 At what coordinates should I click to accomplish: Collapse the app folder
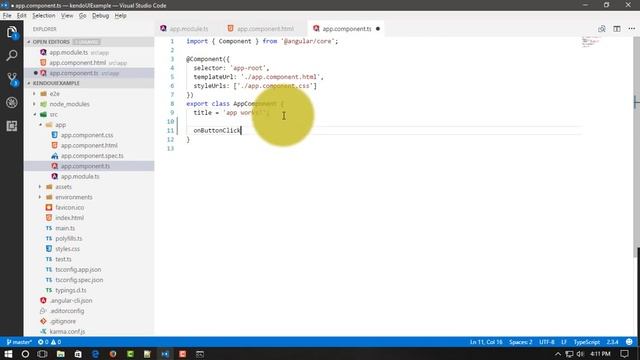(x=40, y=125)
